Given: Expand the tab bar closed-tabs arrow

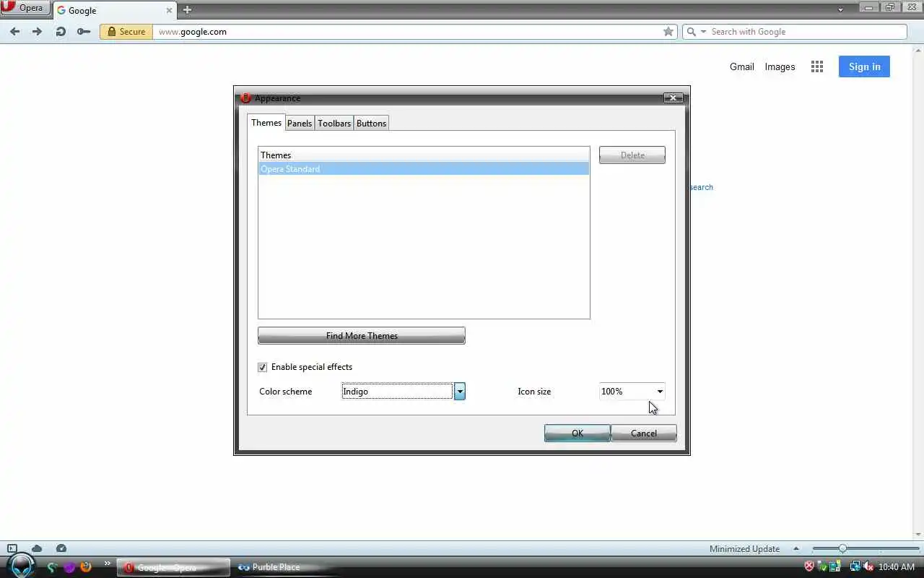Looking at the screenshot, I should click(840, 10).
